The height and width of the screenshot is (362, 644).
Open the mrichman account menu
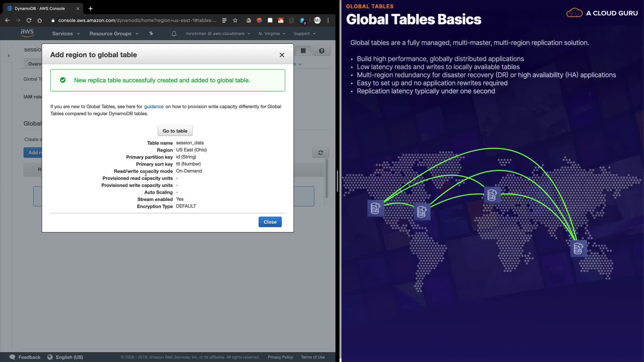click(x=218, y=34)
